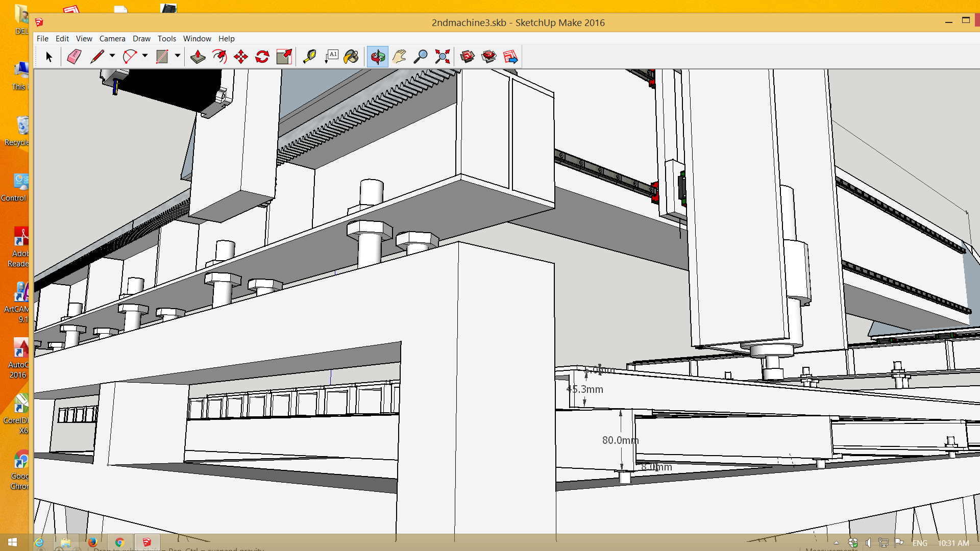The width and height of the screenshot is (980, 551).
Task: Select the Paint Bucket tool
Action: click(351, 57)
